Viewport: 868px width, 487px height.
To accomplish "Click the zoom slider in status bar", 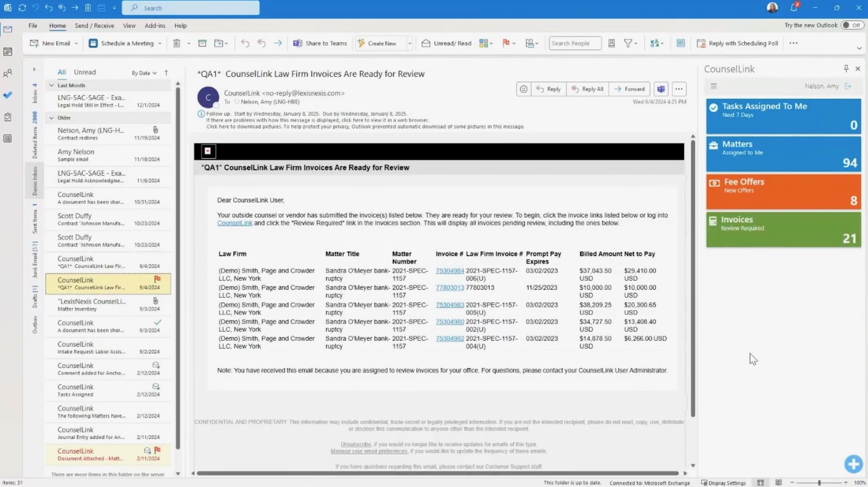I will 819,483.
